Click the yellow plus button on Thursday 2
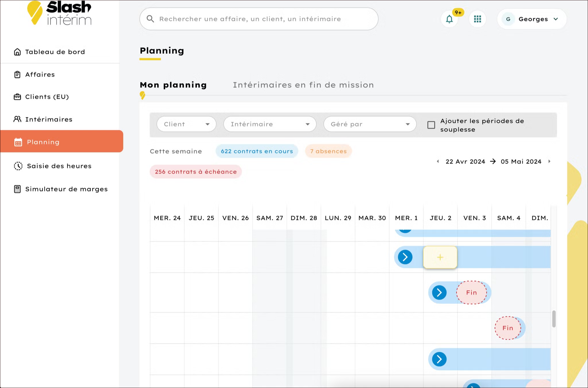 click(440, 257)
